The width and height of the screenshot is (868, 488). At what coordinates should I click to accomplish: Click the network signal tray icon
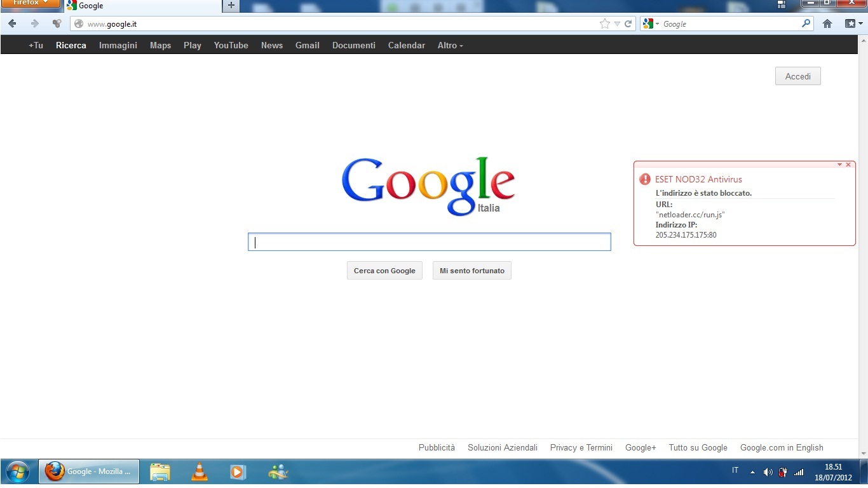799,472
